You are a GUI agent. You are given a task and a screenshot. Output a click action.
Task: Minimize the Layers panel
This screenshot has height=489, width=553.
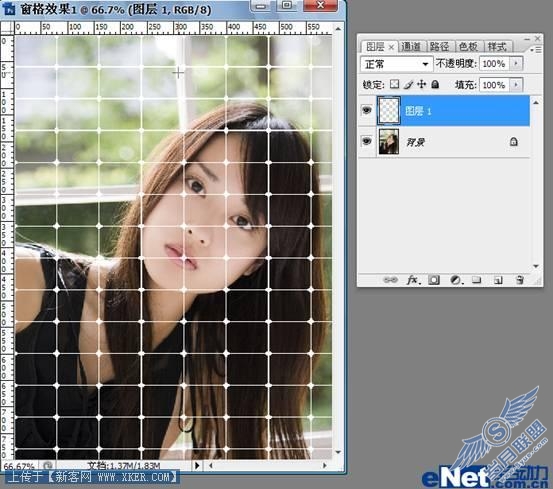[x=527, y=38]
